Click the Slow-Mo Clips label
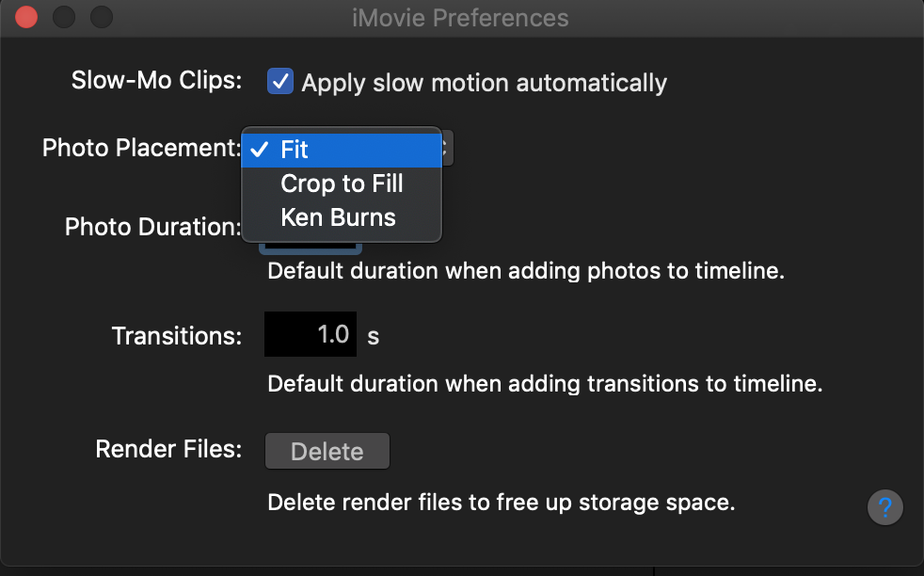 coord(156,81)
